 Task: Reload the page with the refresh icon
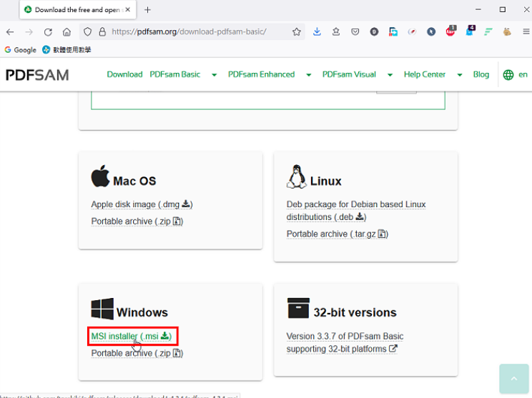tap(48, 32)
